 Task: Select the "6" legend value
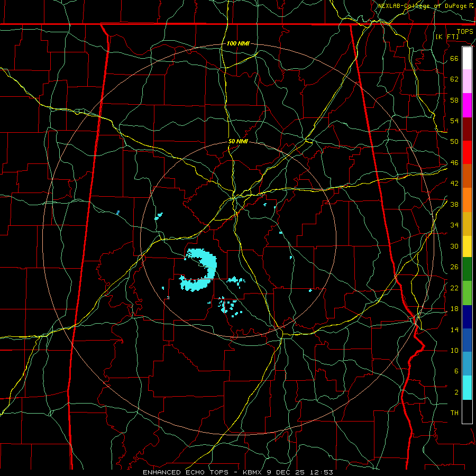456,371
